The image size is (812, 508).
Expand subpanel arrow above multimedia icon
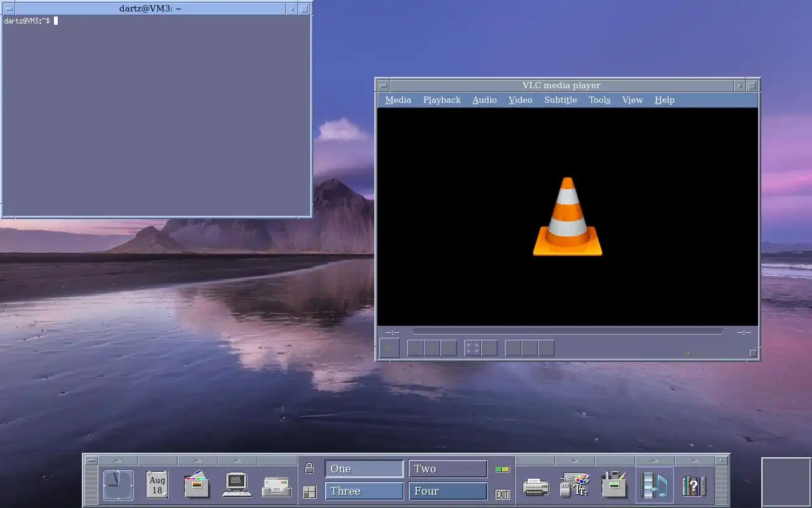tap(655, 460)
